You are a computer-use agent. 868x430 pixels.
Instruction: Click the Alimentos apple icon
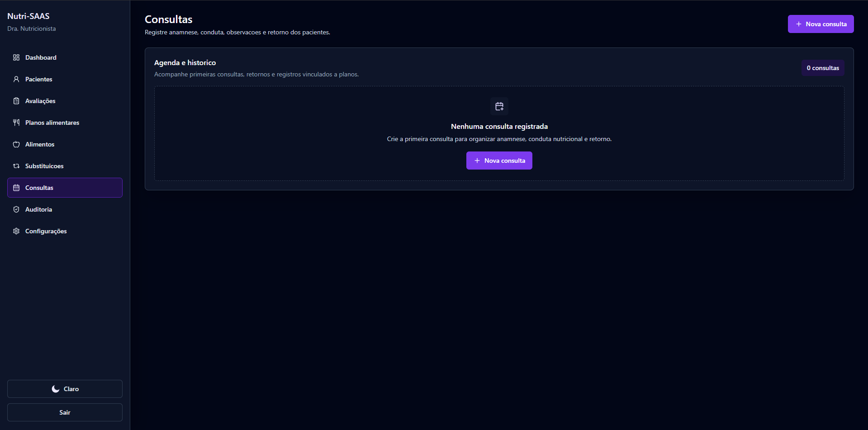click(x=16, y=144)
